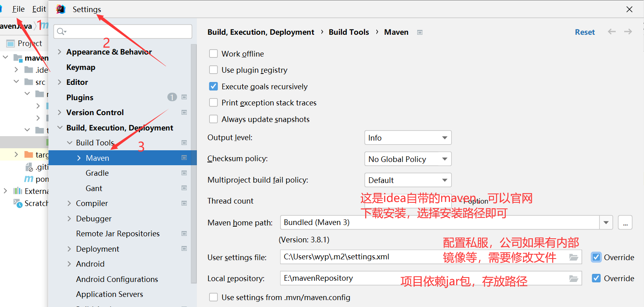
Task: Click the src folder icon
Action: tap(29, 82)
